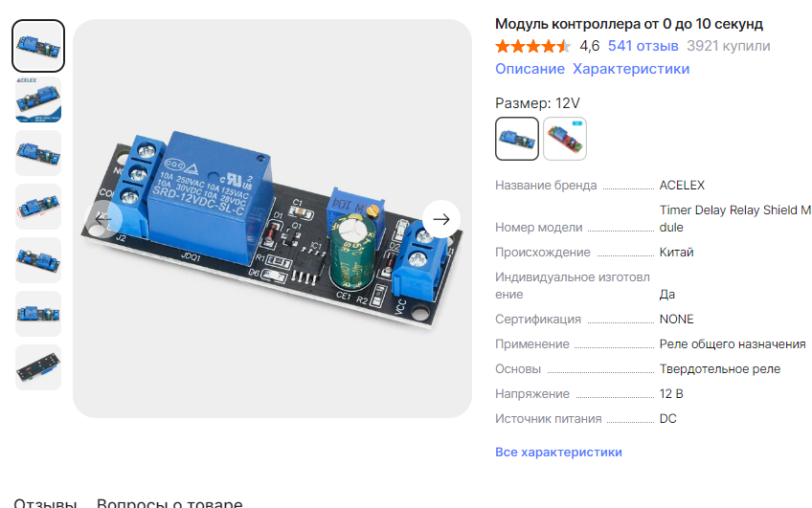Choose the red module size variant
Image resolution: width=812 pixels, height=508 pixels.
click(x=565, y=139)
